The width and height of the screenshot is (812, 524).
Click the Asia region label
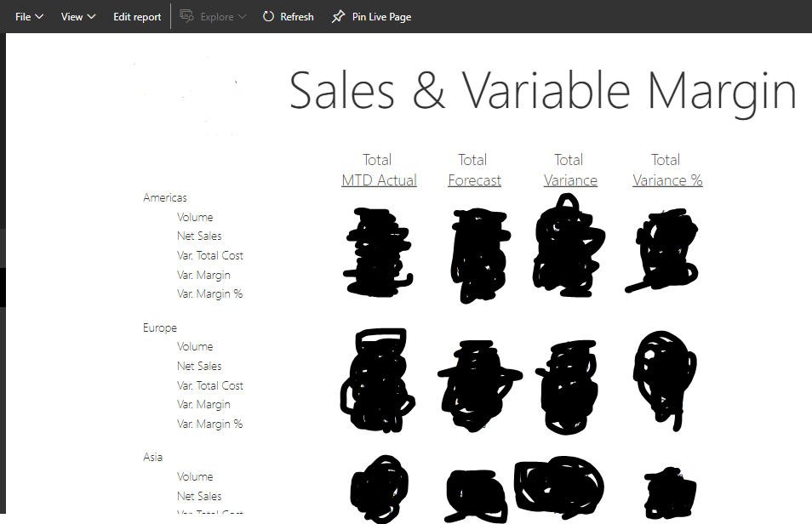152,457
